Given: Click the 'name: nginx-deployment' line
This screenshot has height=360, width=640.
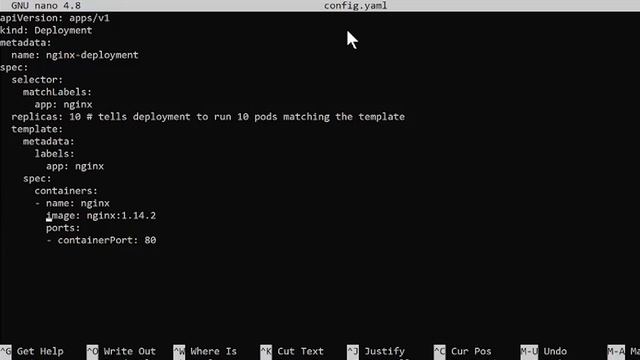Looking at the screenshot, I should pyautogui.click(x=75, y=55).
